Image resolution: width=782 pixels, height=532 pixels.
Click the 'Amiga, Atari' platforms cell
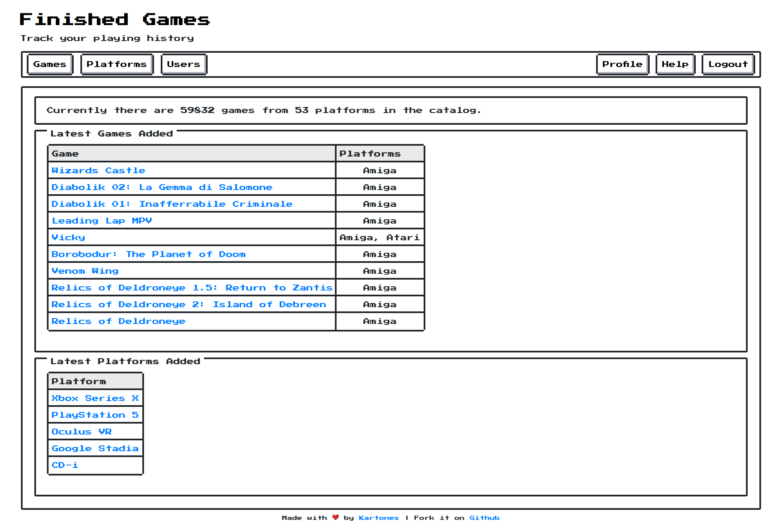tap(380, 237)
